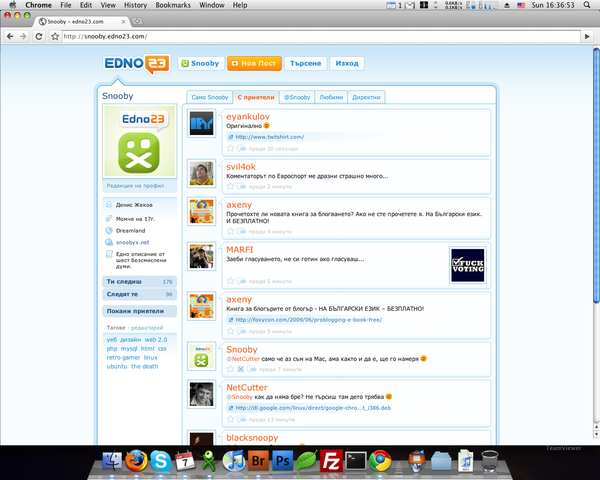
Task: Edit tags with the редактирай link
Action: (147, 328)
